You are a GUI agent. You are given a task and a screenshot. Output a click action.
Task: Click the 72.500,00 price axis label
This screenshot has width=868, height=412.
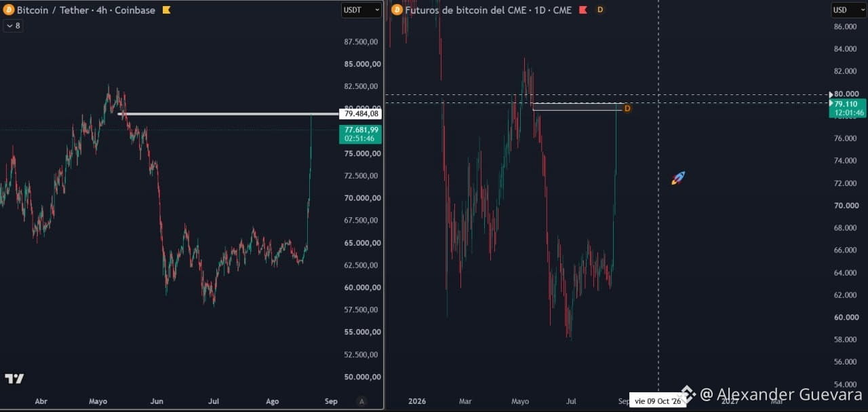coord(362,176)
